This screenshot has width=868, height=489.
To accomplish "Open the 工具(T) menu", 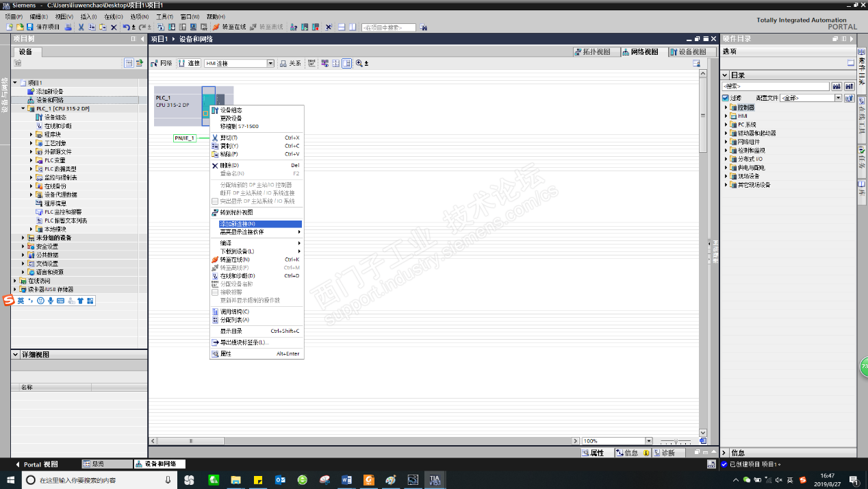I will (x=164, y=16).
